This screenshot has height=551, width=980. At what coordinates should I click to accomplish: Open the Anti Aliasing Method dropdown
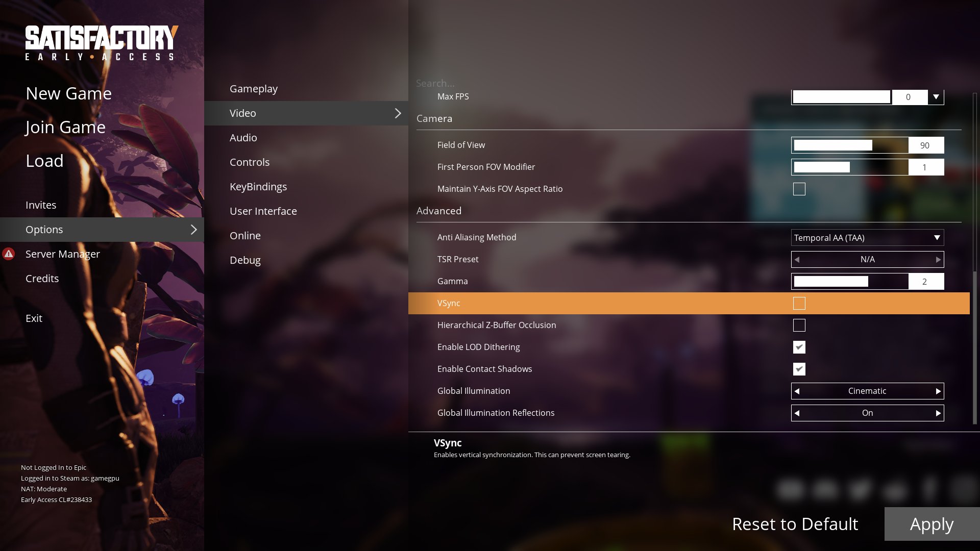[868, 238]
